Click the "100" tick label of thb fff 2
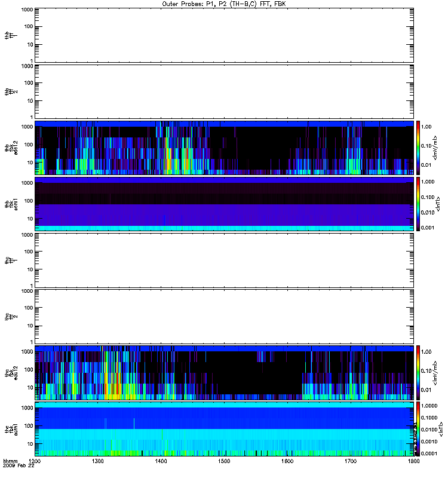448x478 pixels. (x=29, y=83)
